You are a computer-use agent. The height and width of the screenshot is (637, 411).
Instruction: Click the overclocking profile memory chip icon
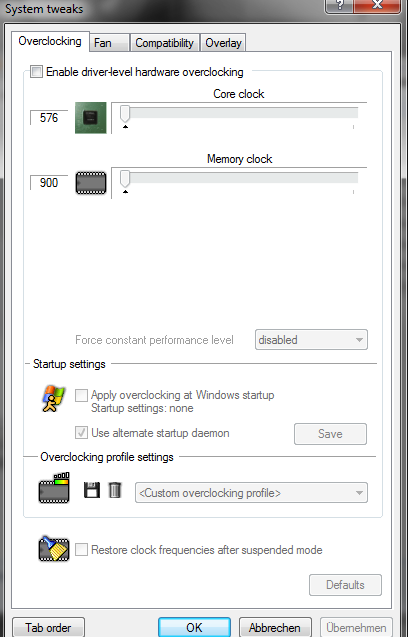coord(54,488)
